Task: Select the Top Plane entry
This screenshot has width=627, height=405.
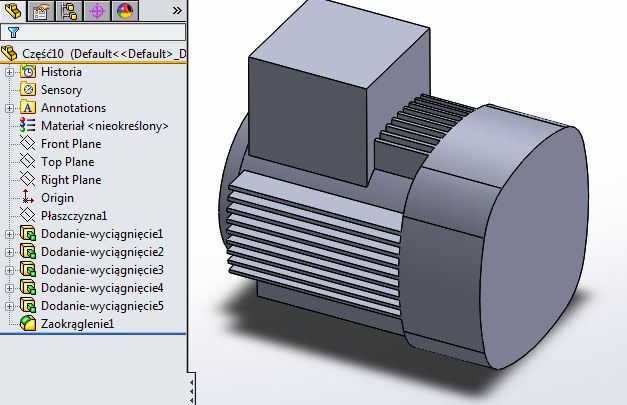Action: tap(68, 162)
